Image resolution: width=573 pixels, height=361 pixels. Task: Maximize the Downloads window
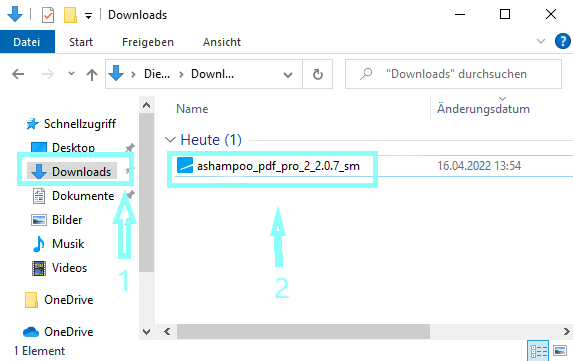coord(505,15)
